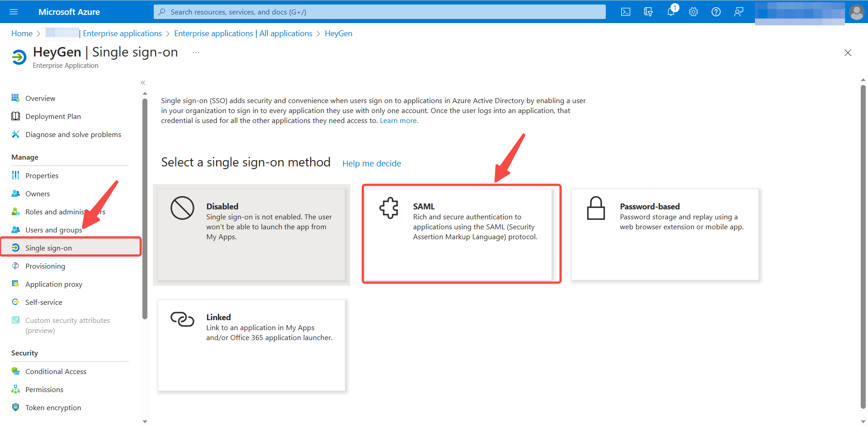
Task: Click the Application proxy icon
Action: tap(15, 284)
